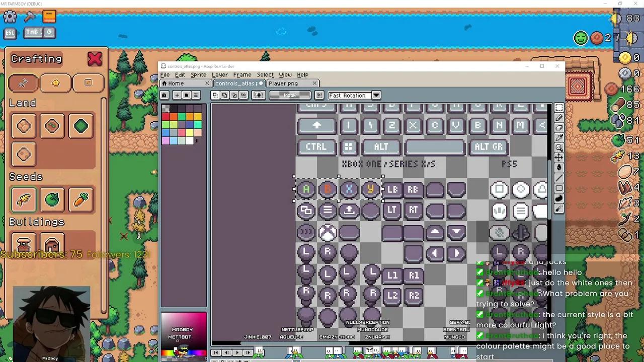
Task: Select the Rectangular Marquee tool in Aseprite
Action: (559, 108)
